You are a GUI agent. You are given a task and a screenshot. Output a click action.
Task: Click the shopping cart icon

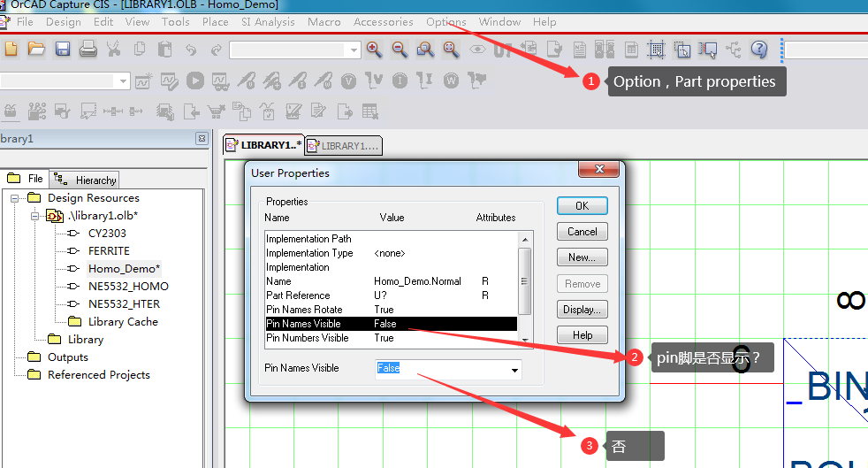coord(216,111)
